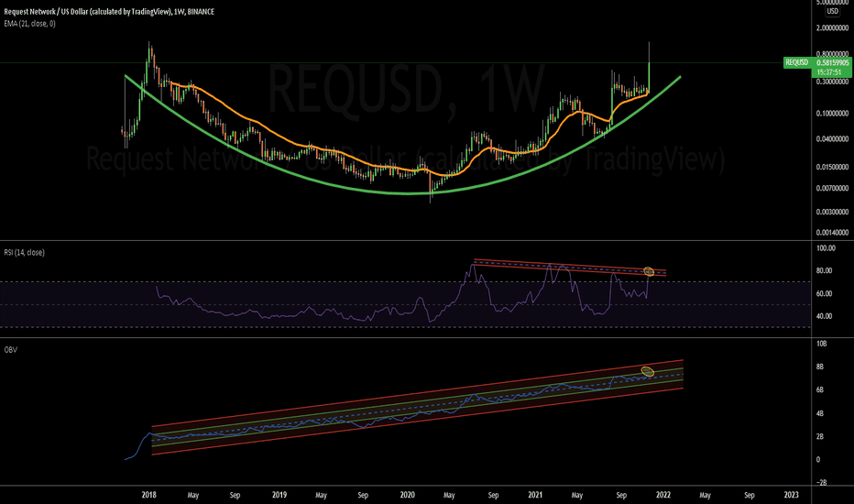
Task: Click the 0.01500000 price axis label
Action: click(832, 167)
